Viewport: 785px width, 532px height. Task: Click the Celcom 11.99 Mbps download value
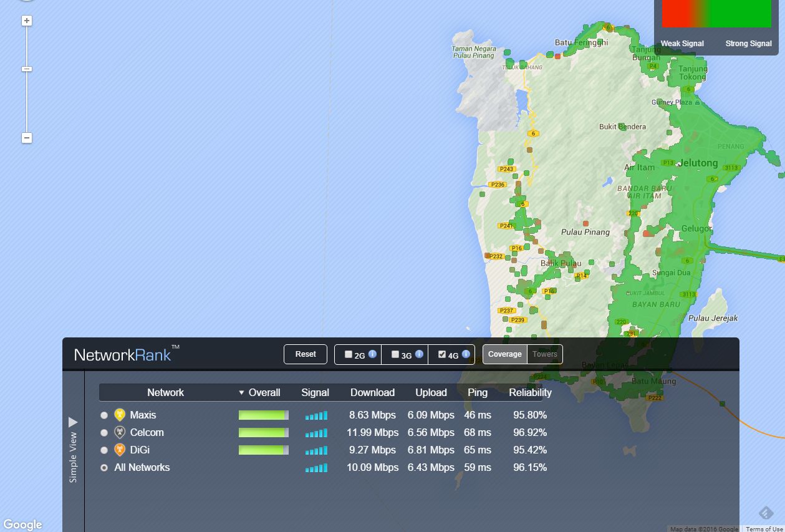(372, 432)
